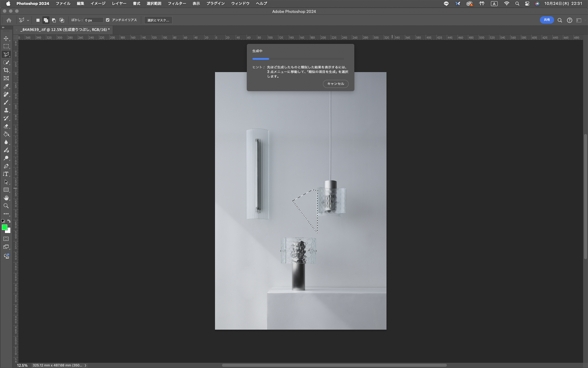Switch to the _84A9639_.tif document tab
The image size is (588, 368).
pos(65,30)
